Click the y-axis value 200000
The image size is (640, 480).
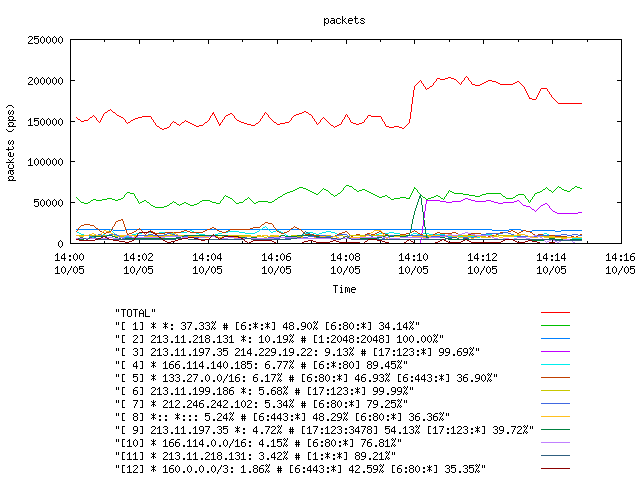(x=45, y=81)
